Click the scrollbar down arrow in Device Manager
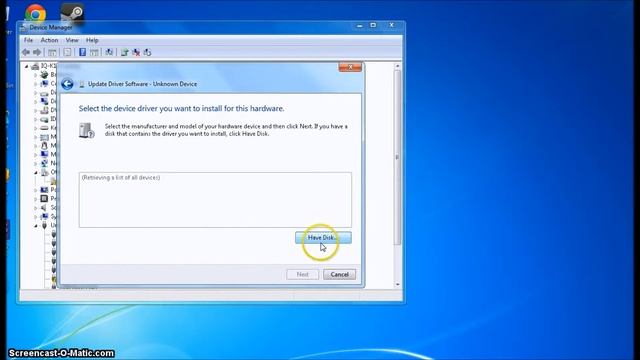 398,284
